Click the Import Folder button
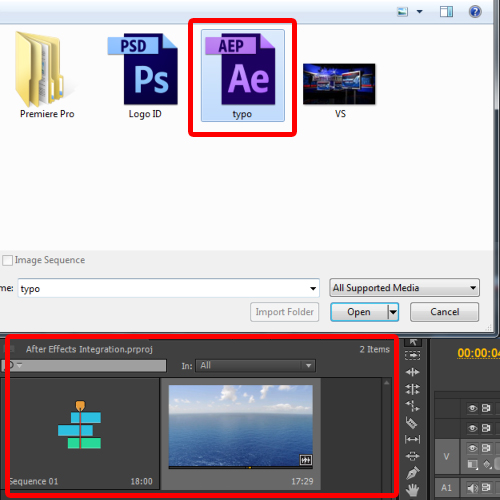The width and height of the screenshot is (500, 500). point(285,312)
